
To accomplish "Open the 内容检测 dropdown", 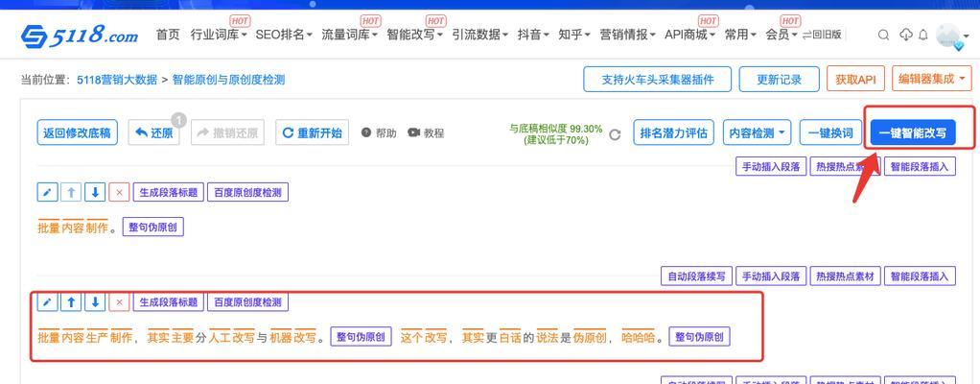I will 757,132.
